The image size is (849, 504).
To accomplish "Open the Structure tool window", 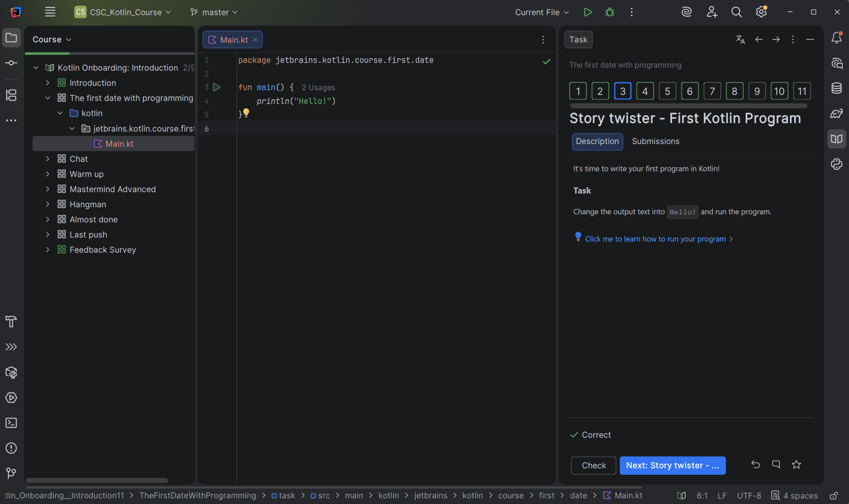I will (11, 95).
